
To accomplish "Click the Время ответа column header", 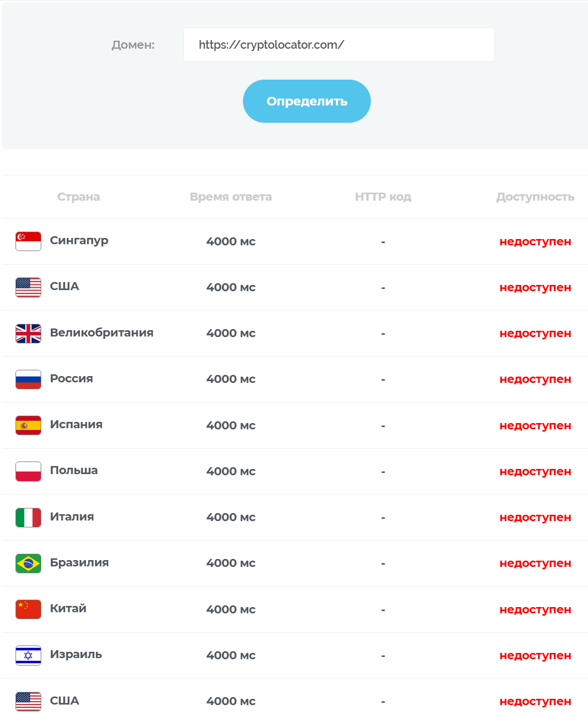I will 231,197.
